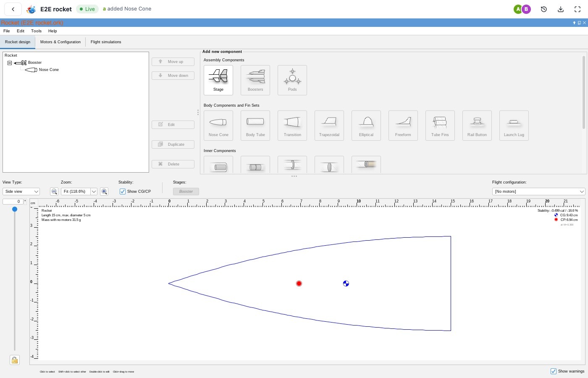Go back using the back arrow button
The height and width of the screenshot is (378, 588).
[x=13, y=9]
